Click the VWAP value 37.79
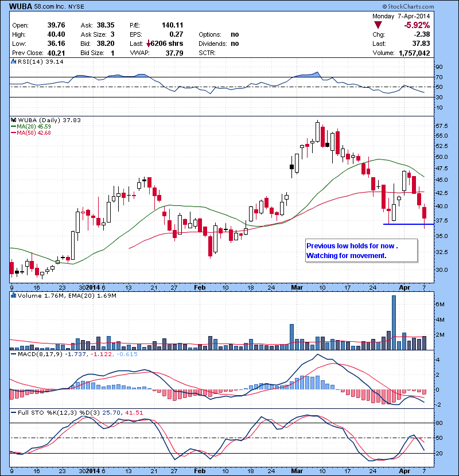 click(174, 53)
